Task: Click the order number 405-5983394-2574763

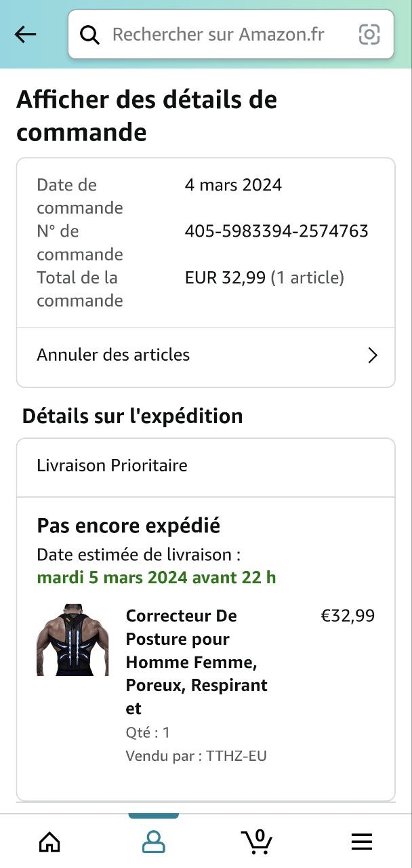Action: click(x=276, y=231)
